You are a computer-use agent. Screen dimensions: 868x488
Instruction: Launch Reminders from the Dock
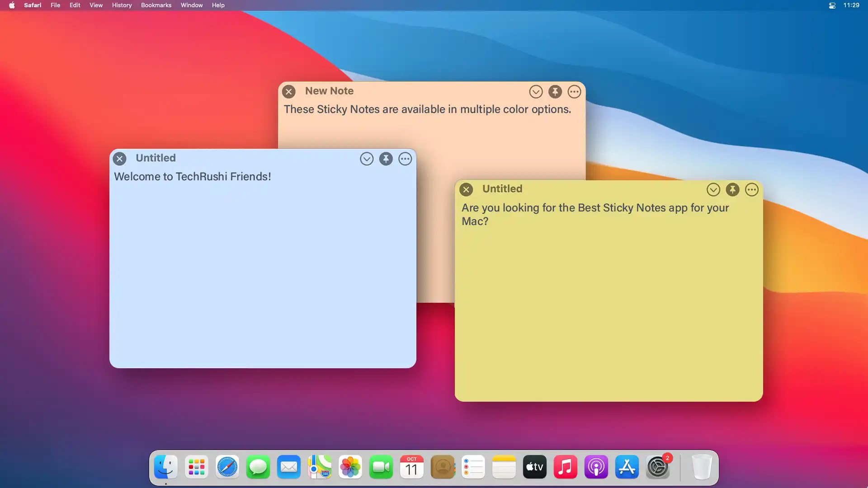point(473,467)
